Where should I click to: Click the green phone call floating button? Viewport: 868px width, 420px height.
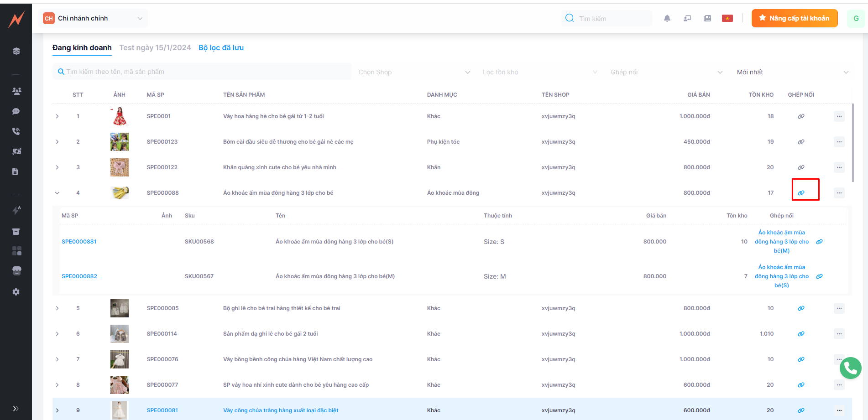point(850,368)
